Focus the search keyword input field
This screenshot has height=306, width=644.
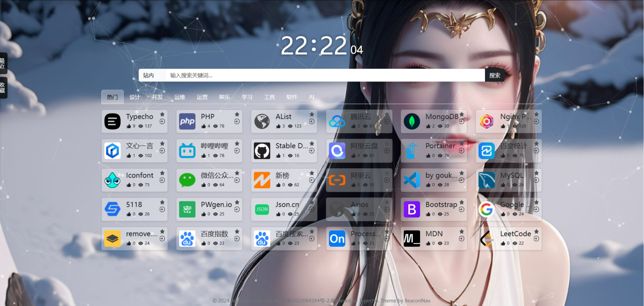coord(325,76)
